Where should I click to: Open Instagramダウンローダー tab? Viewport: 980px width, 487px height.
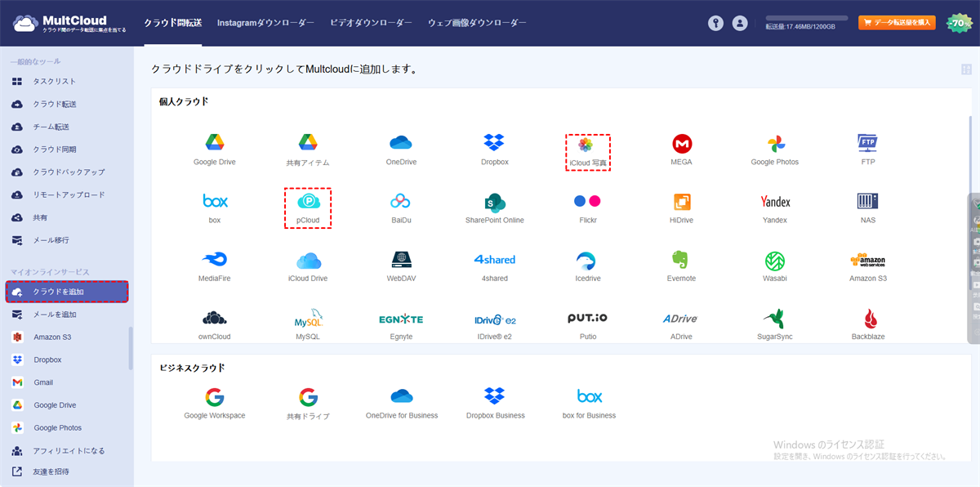[x=265, y=23]
